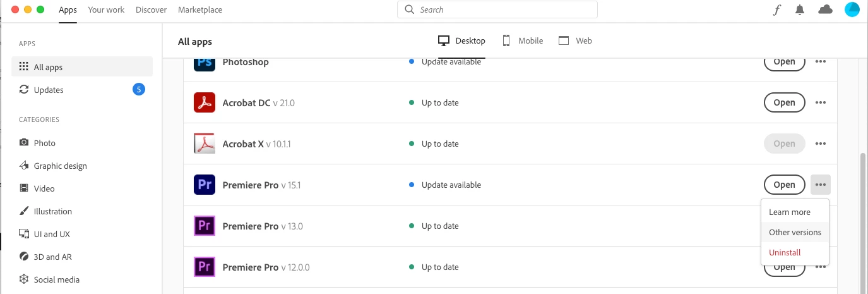Click the Acrobat DC app icon

205,102
